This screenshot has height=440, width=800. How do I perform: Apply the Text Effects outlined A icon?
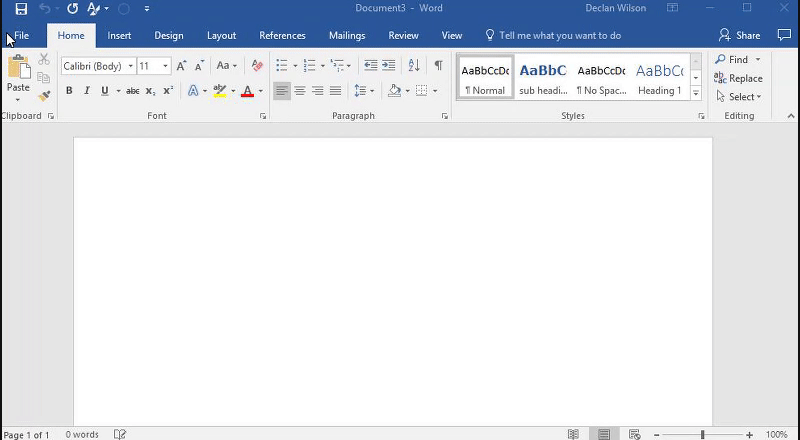(194, 91)
